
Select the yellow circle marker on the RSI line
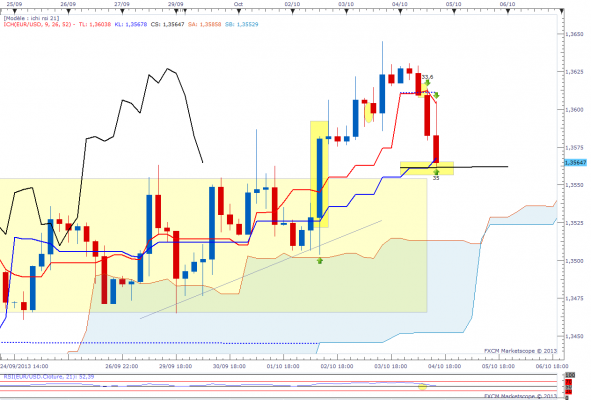[x=423, y=386]
